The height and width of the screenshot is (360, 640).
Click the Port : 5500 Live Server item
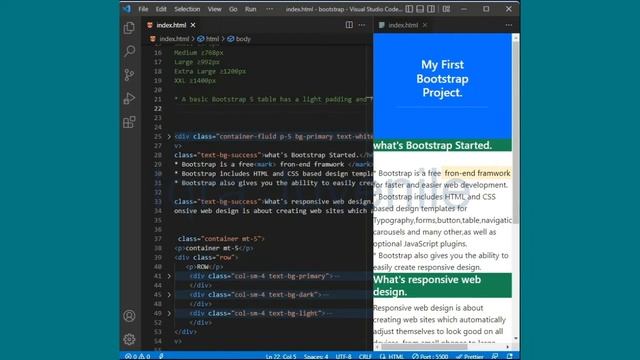coord(430,356)
